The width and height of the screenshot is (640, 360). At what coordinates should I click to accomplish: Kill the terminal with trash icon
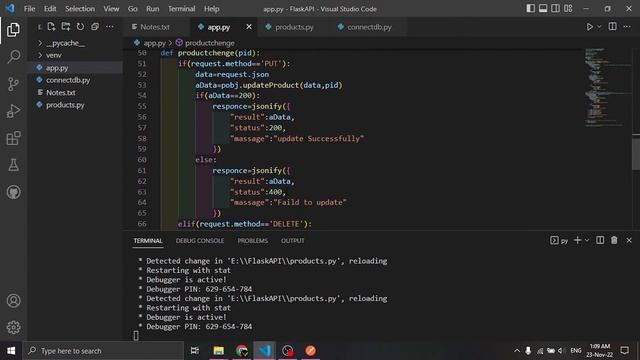coord(614,240)
